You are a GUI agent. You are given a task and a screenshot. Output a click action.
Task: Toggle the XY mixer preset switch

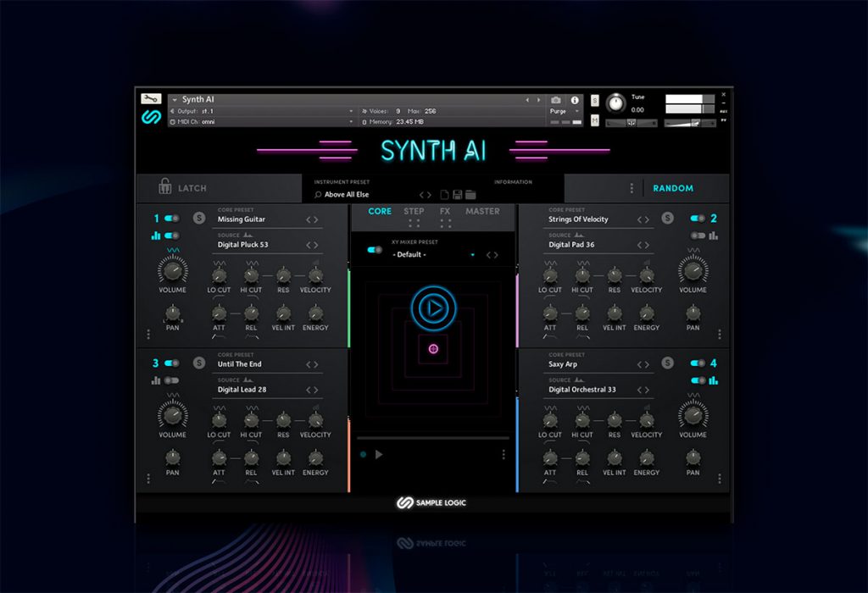click(x=375, y=250)
